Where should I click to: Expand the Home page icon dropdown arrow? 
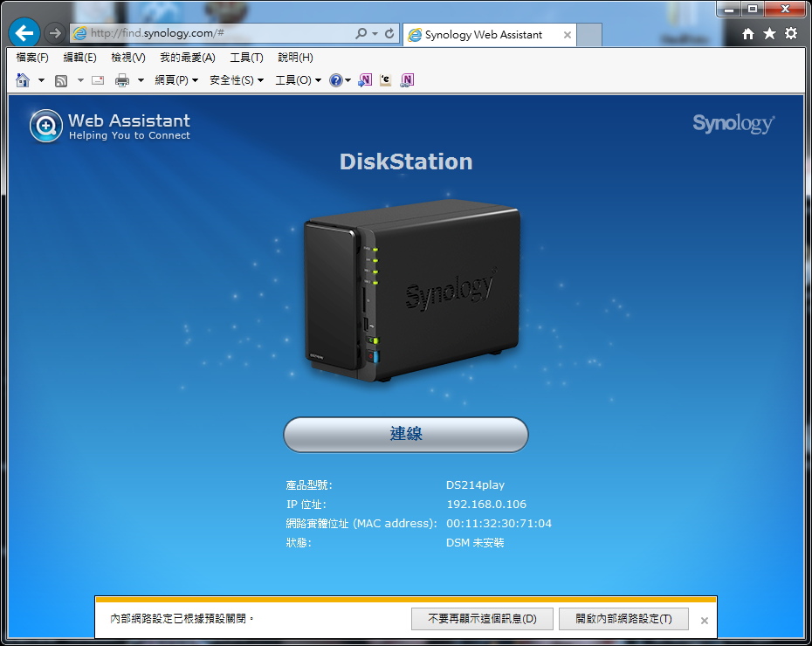pyautogui.click(x=41, y=80)
